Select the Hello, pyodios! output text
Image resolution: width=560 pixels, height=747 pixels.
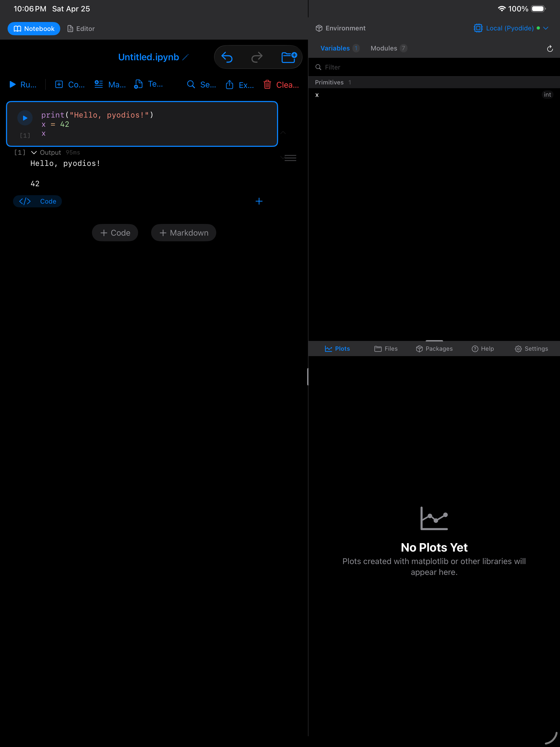click(65, 163)
